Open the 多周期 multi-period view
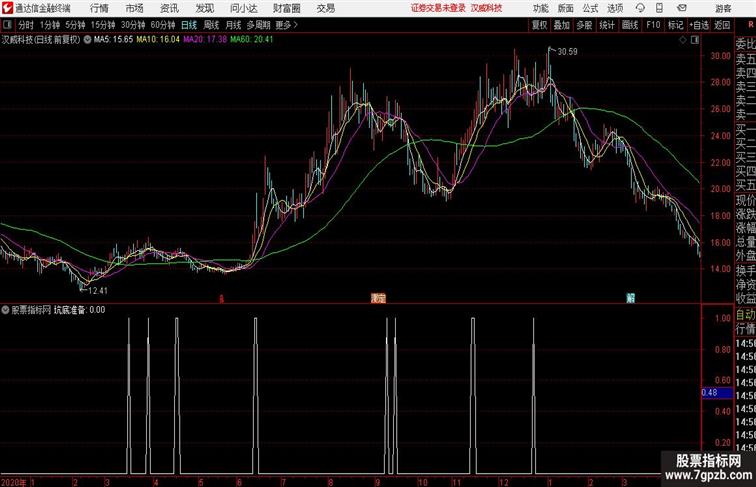The height and width of the screenshot is (487, 756). coord(258,25)
